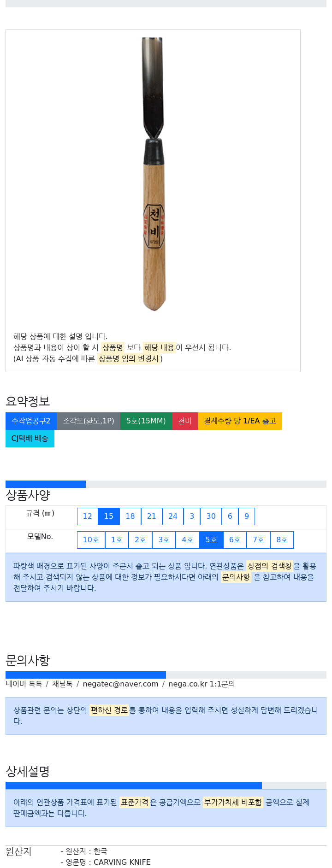
Task: Select the 30 mm size option
Action: click(x=211, y=516)
